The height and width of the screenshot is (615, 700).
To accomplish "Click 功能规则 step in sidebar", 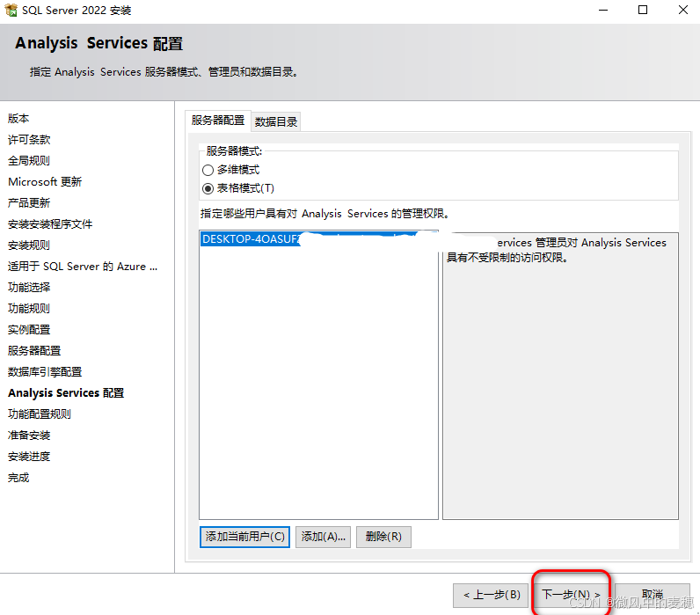I will click(x=29, y=309).
